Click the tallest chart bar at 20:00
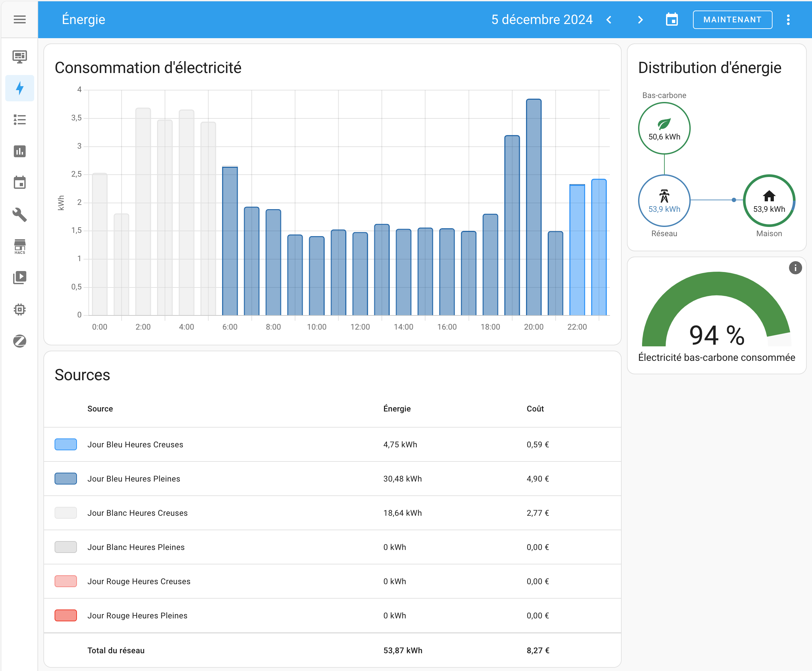This screenshot has width=812, height=671. pyautogui.click(x=534, y=207)
